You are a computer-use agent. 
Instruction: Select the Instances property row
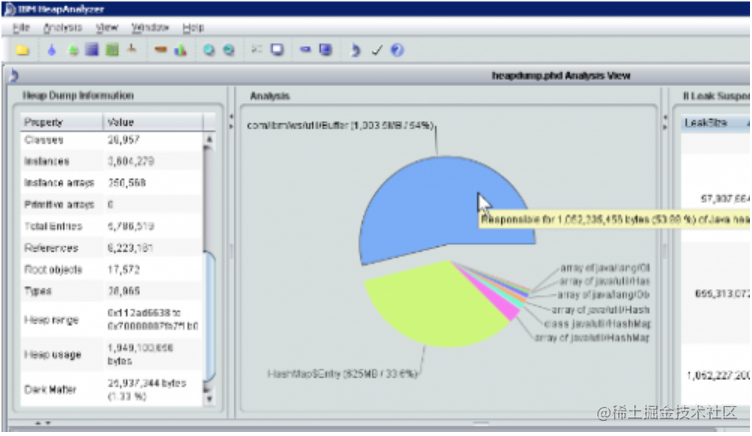112,161
